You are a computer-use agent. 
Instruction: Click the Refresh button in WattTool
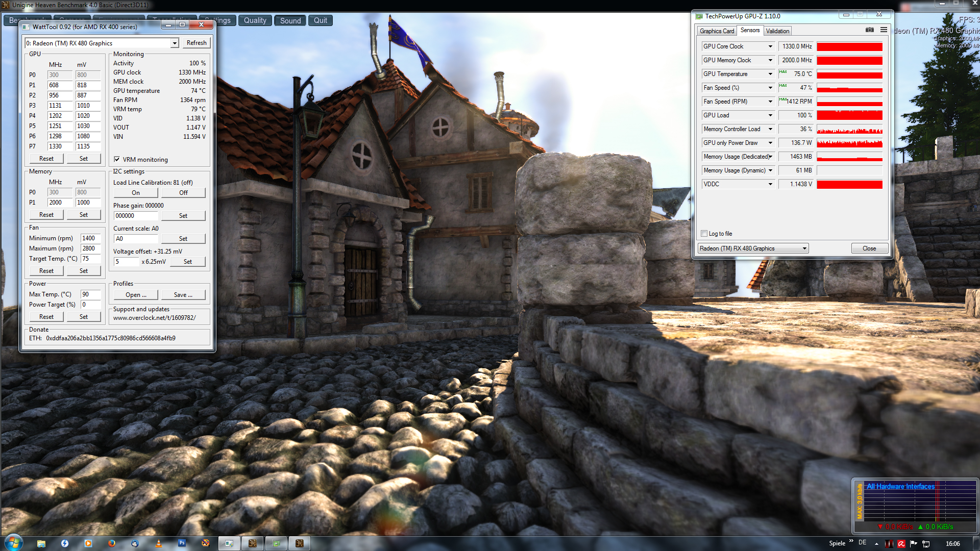tap(197, 43)
